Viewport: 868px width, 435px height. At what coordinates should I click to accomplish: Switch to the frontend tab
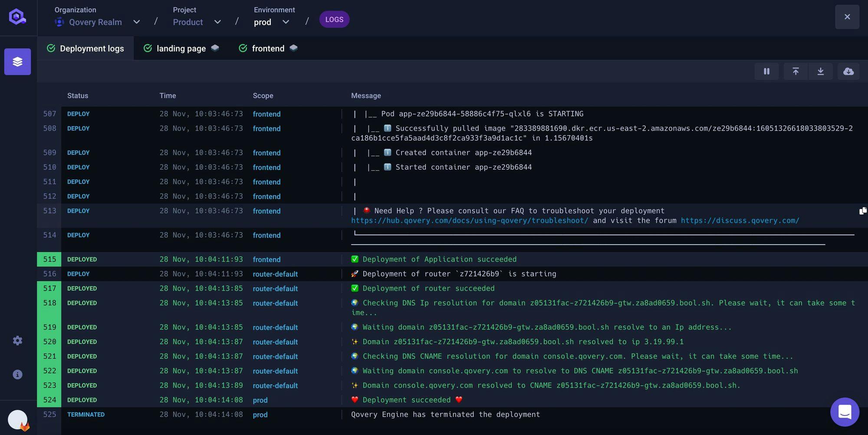(x=268, y=49)
